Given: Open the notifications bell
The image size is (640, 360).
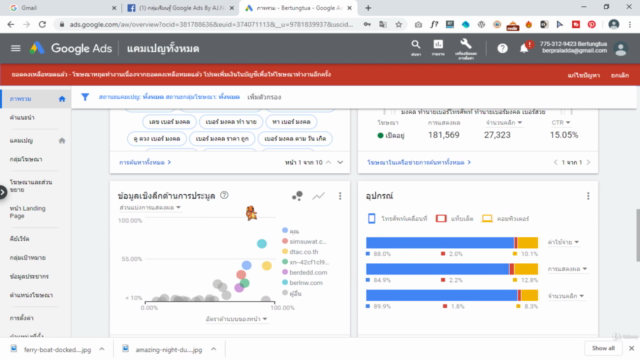Looking at the screenshot, I should point(524,49).
